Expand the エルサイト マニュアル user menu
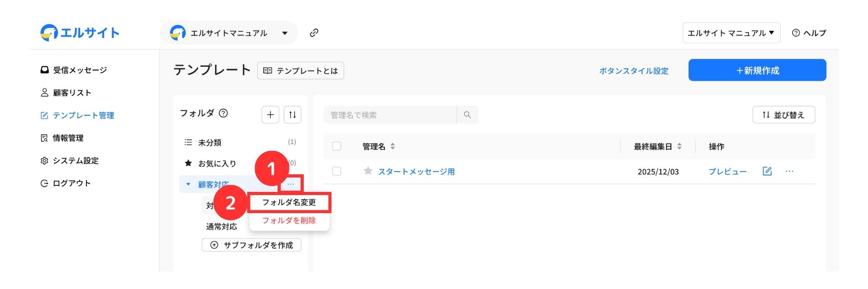 coord(731,33)
